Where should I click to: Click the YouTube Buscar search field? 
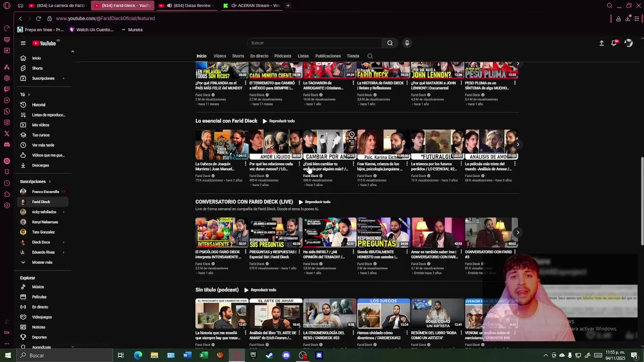click(x=315, y=43)
